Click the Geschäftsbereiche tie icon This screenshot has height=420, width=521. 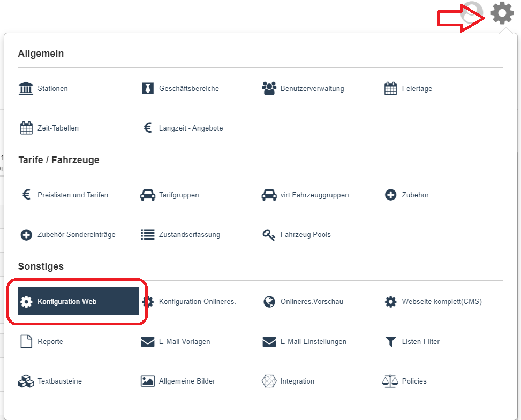[148, 89]
